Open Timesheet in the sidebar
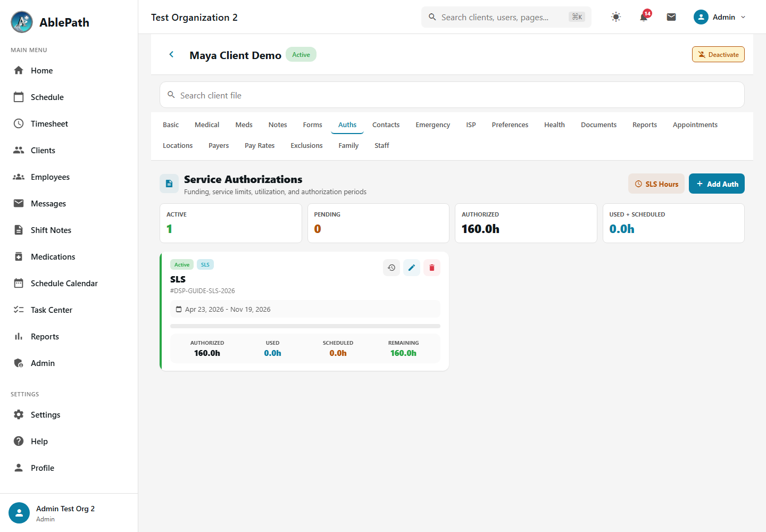Image resolution: width=766 pixels, height=532 pixels. coord(69,124)
